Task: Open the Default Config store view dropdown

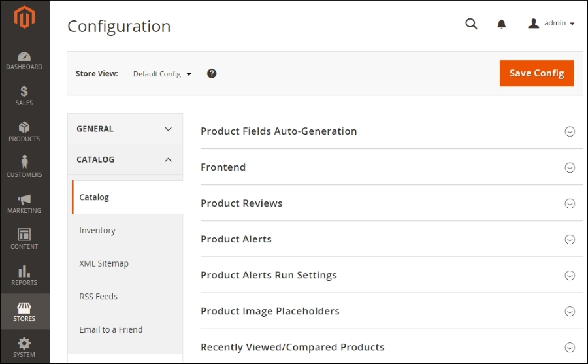Action: click(162, 74)
